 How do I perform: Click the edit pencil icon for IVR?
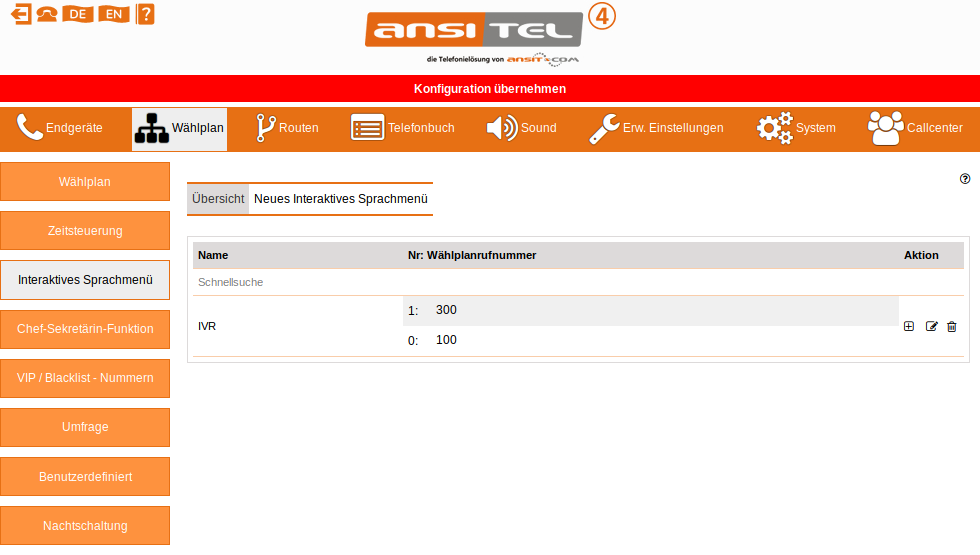(932, 326)
